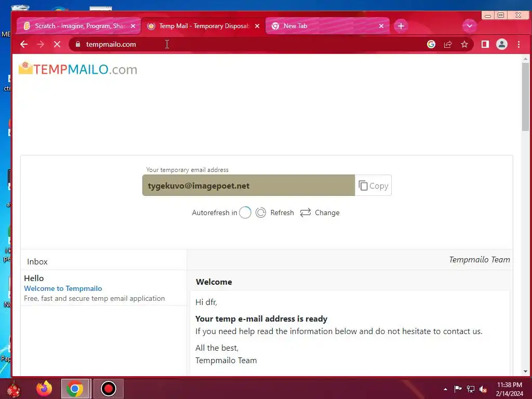
Task: Expand the tab search dropdown arrow
Action: (x=470, y=26)
